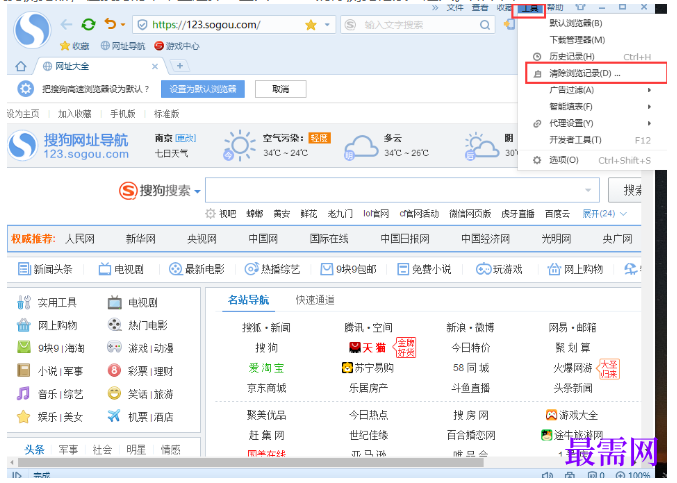Select 历史记录(H) menu entry
This screenshot has width=677, height=483.
tap(592, 57)
